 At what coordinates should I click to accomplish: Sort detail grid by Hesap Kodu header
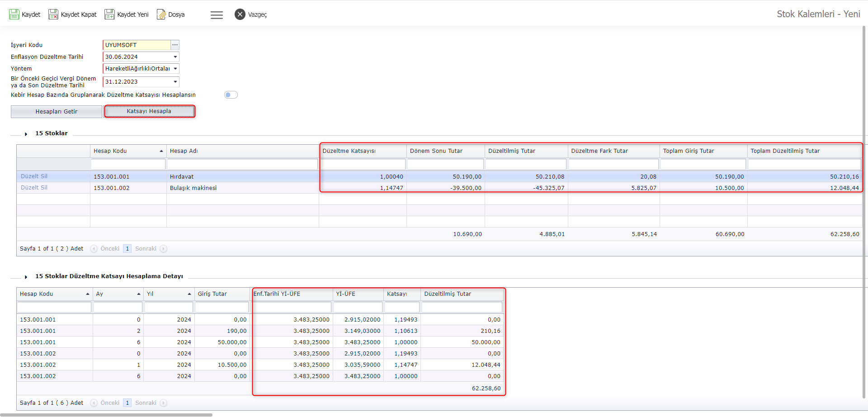tap(55, 294)
